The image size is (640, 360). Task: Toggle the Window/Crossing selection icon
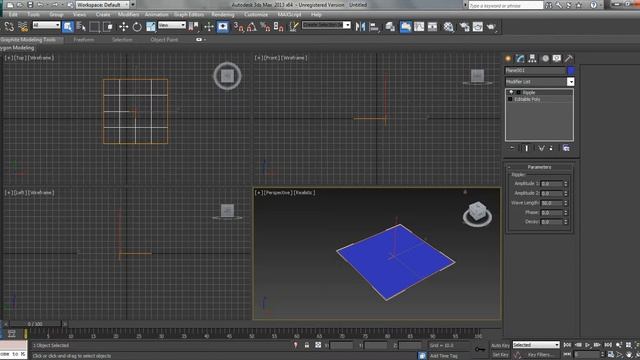(108, 27)
